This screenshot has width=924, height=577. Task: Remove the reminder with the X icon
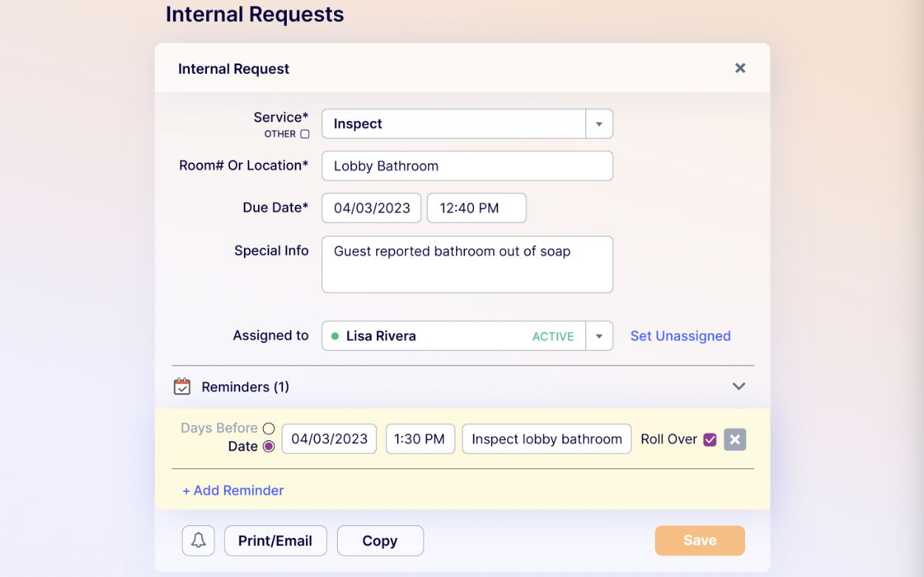click(735, 440)
